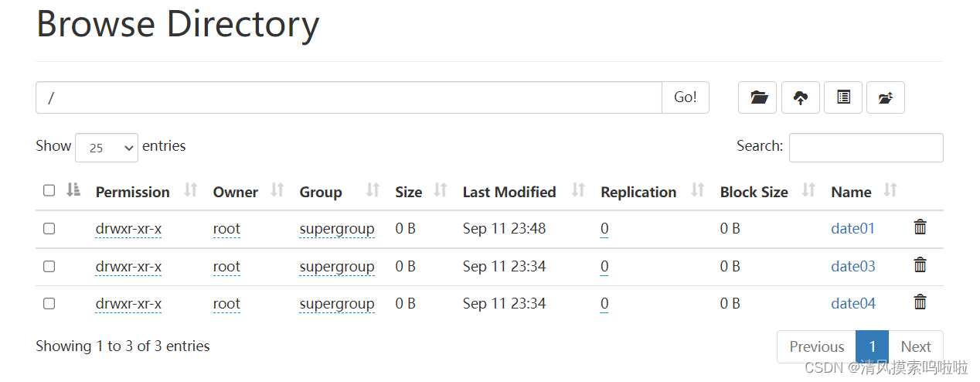This screenshot has width=980, height=382.
Task: Open the Show entries count dropdown
Action: coord(107,147)
